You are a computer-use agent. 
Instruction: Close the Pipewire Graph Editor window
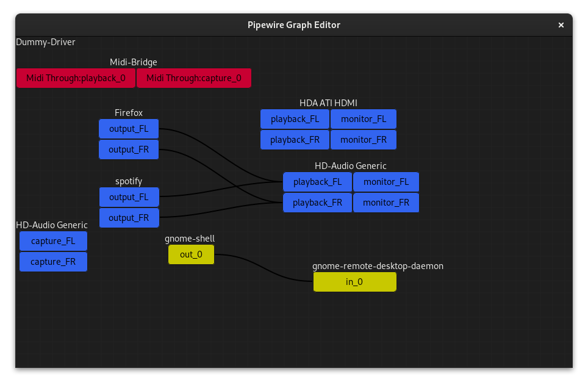tap(561, 25)
